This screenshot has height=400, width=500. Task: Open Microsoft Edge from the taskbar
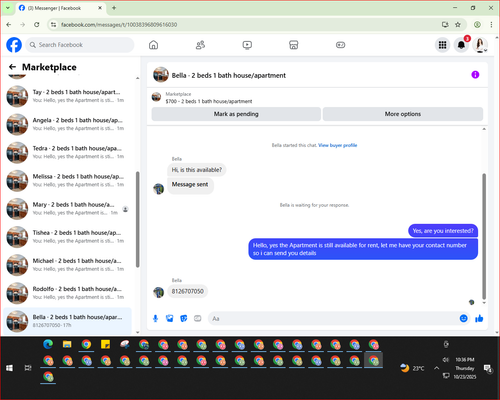[x=48, y=344]
